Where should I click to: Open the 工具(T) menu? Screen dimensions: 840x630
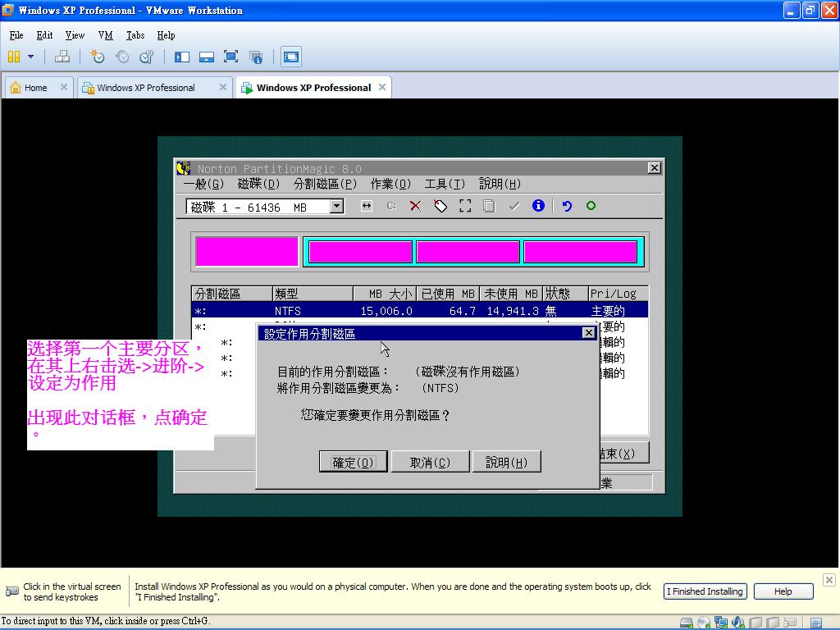tap(445, 185)
